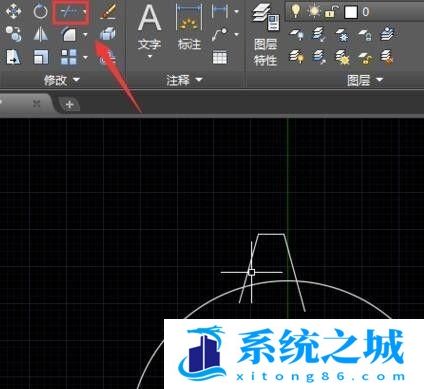Select the Mirror tool
Image resolution: width=424 pixels, height=389 pixels.
click(41, 34)
